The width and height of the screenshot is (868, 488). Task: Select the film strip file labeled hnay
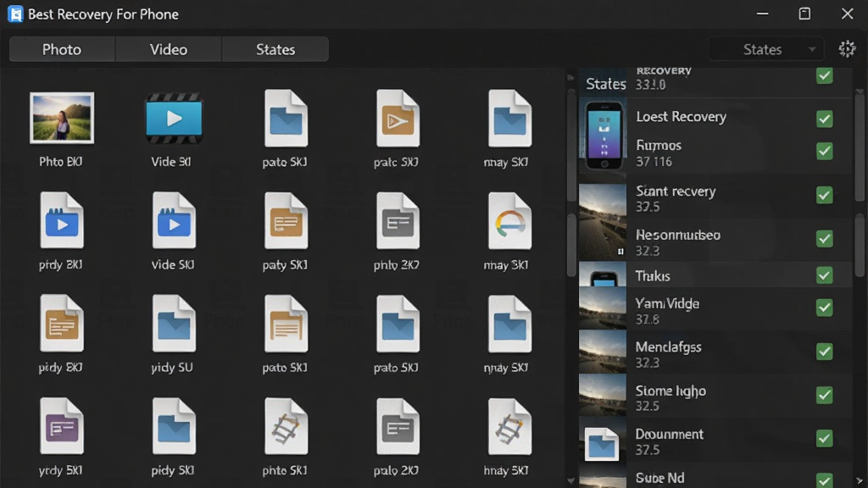509,426
